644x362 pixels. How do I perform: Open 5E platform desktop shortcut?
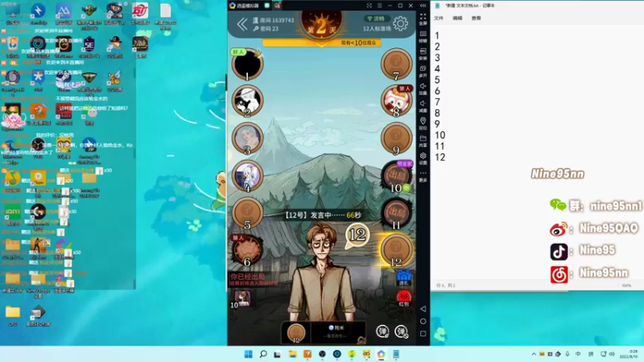(89, 46)
